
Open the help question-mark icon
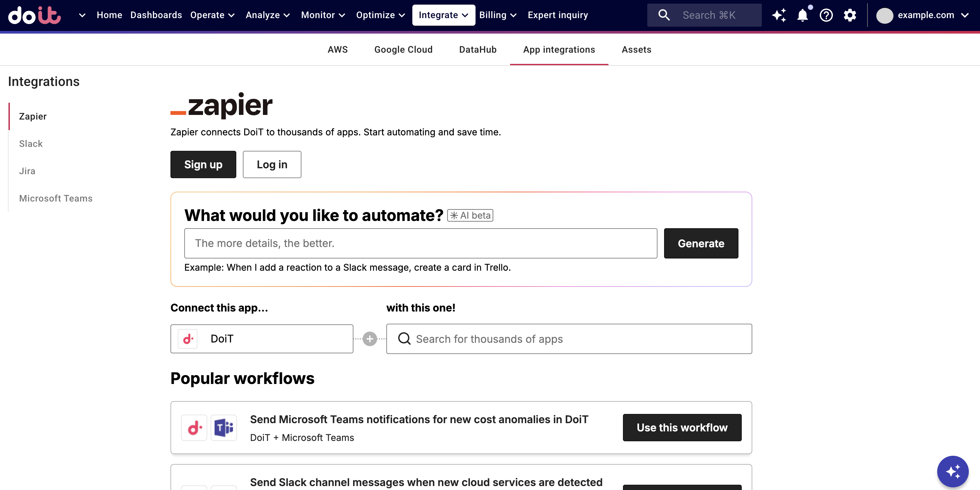(x=826, y=15)
